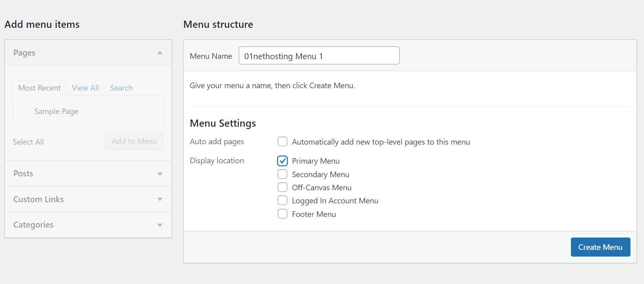Click the Auto add pages label

click(217, 141)
